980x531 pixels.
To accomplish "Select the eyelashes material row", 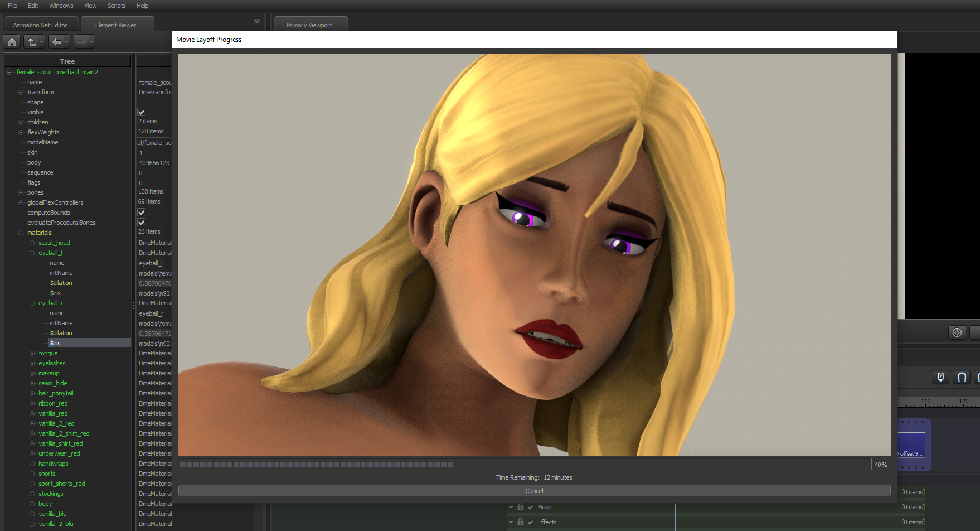I will (52, 363).
